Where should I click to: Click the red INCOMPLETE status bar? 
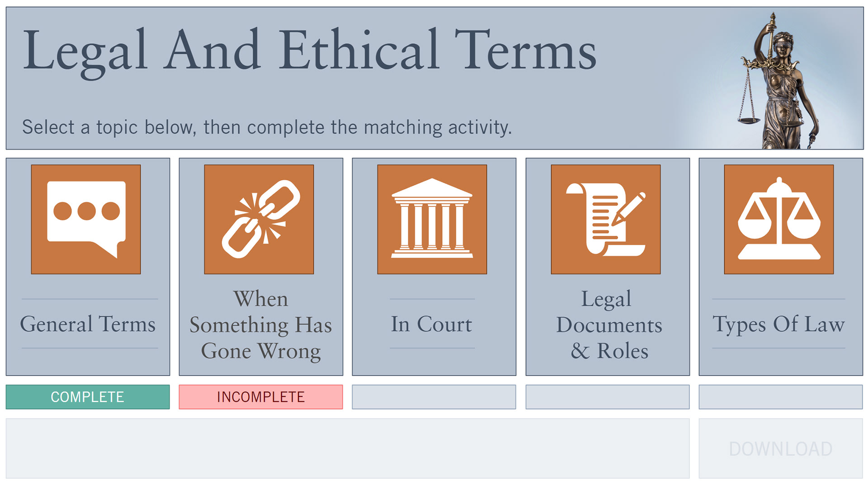(261, 397)
